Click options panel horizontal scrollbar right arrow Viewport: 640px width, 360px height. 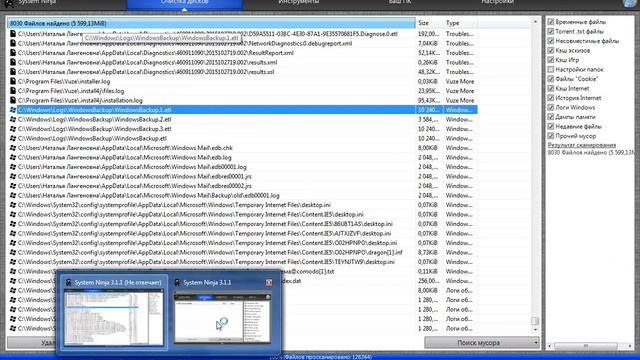629,346
